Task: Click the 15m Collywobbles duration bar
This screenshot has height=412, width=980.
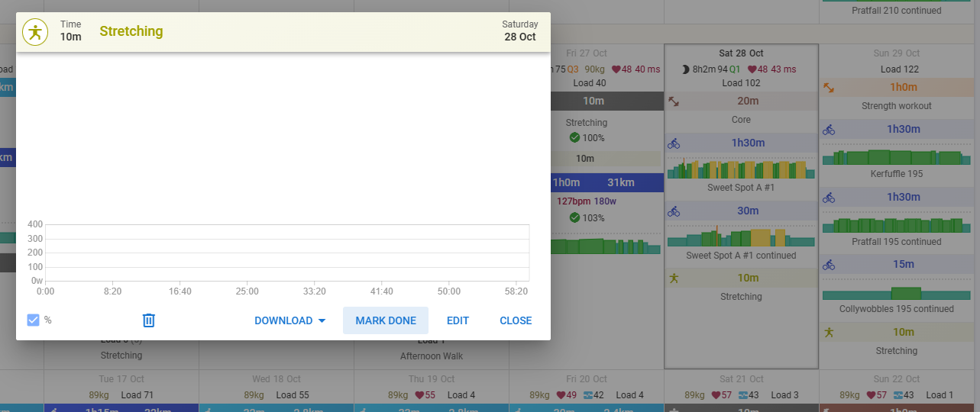Action: pyautogui.click(x=896, y=264)
